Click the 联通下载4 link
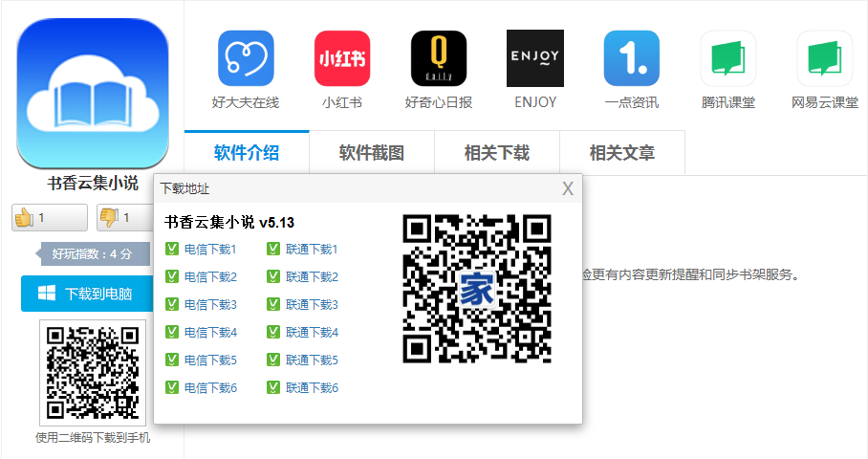 tap(312, 332)
